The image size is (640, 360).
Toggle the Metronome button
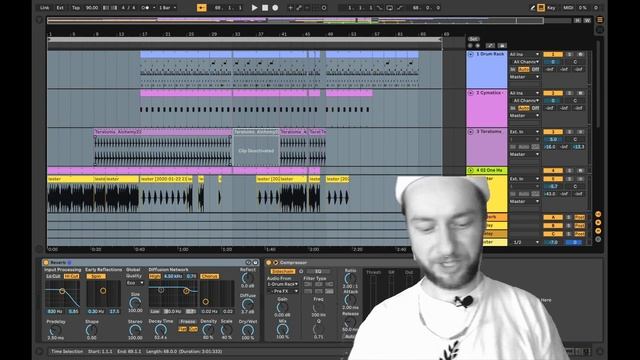click(x=145, y=8)
